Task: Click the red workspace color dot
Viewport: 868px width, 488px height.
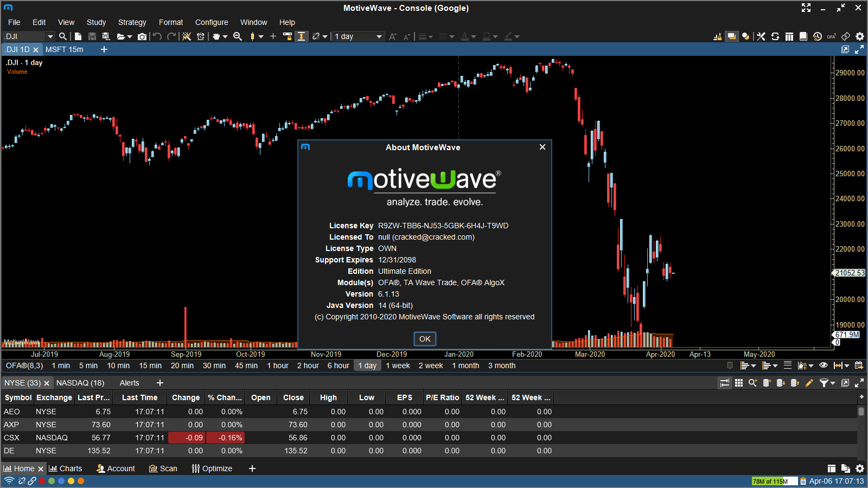Action: (42, 481)
